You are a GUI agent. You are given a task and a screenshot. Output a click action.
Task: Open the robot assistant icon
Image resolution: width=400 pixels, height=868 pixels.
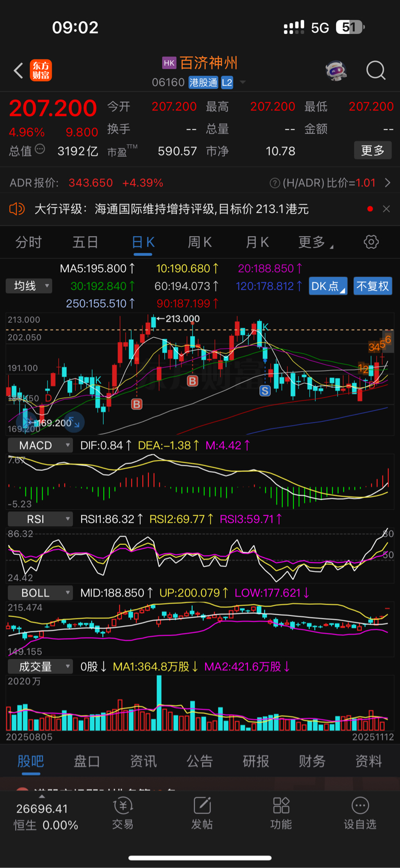click(336, 70)
